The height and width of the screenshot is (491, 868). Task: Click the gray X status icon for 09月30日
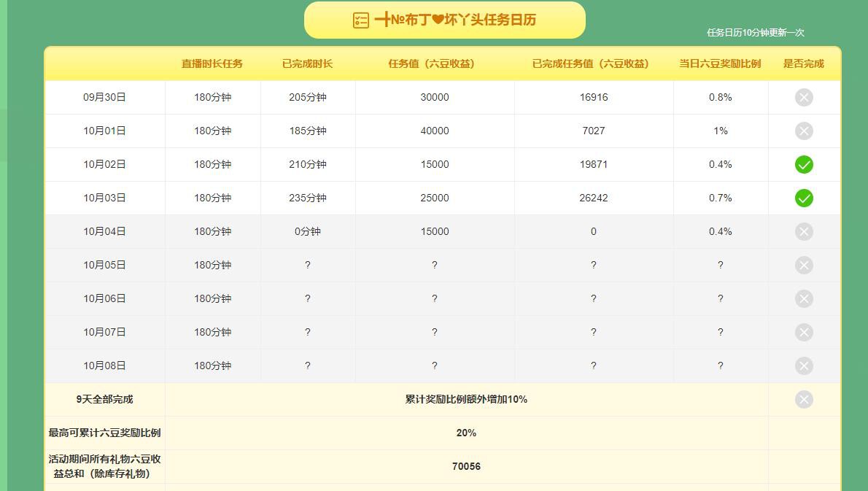pyautogui.click(x=804, y=98)
